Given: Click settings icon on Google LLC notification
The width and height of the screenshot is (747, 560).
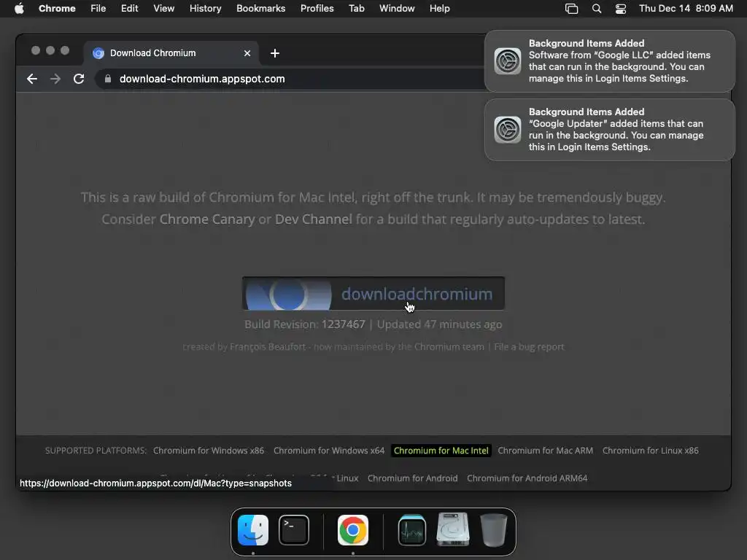Looking at the screenshot, I should (508, 61).
